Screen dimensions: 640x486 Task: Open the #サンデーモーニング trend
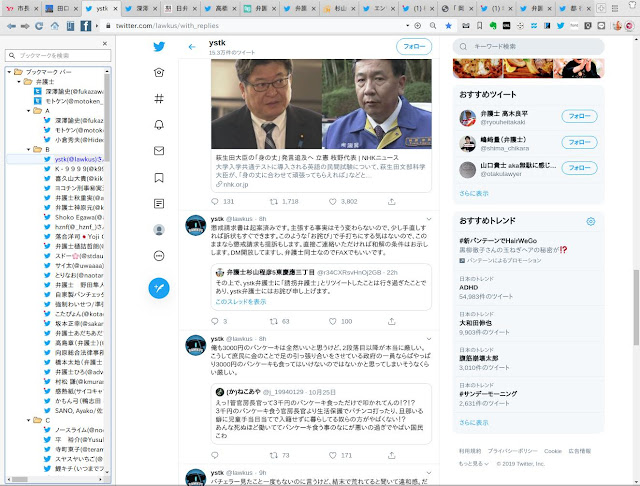click(488, 394)
